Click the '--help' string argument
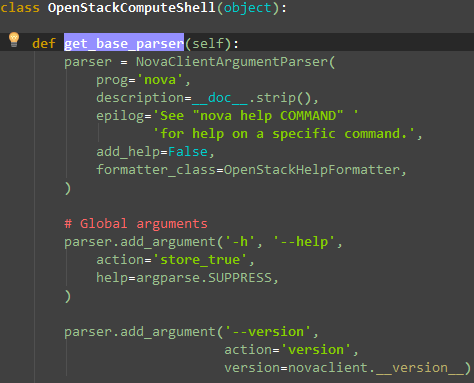The image size is (474, 383). click(304, 242)
